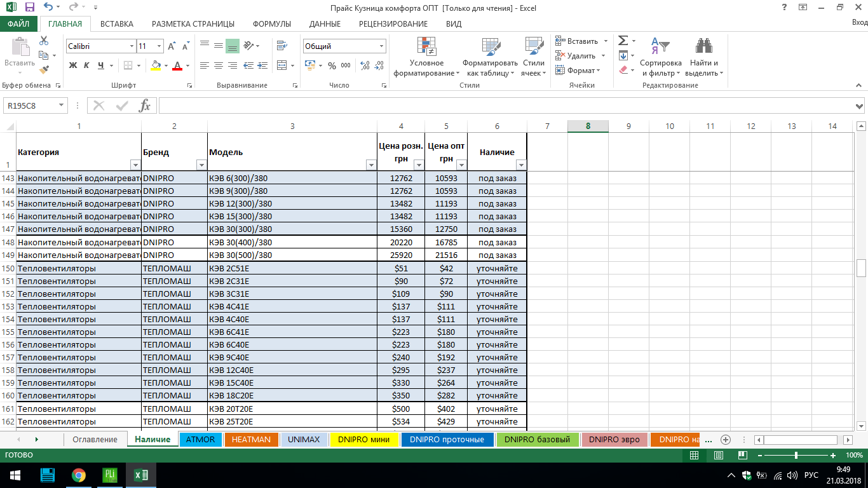Apply thousands separator (000) format
Screen dimensions: 868x488
(346, 65)
